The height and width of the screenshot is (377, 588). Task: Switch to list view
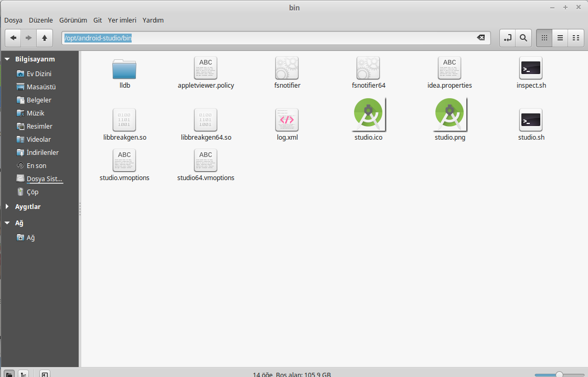pyautogui.click(x=560, y=38)
